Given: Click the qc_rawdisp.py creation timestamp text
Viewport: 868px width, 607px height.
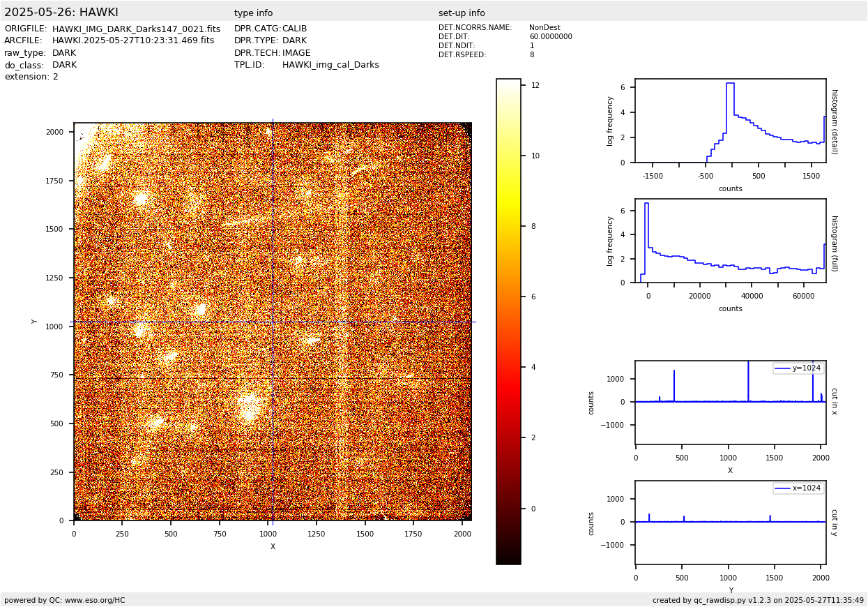Looking at the screenshot, I should pyautogui.click(x=758, y=600).
